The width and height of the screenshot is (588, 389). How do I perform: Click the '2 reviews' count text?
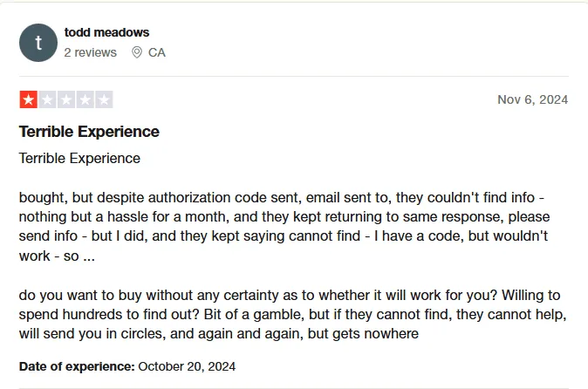90,52
